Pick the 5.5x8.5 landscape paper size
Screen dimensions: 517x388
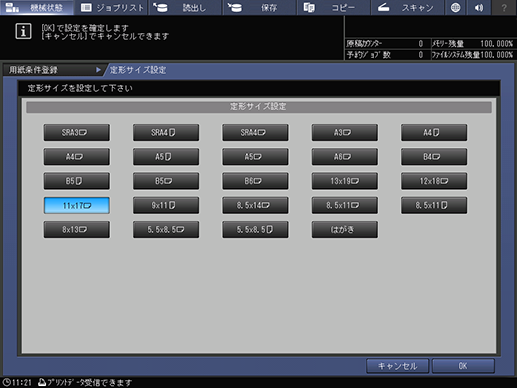(x=166, y=230)
